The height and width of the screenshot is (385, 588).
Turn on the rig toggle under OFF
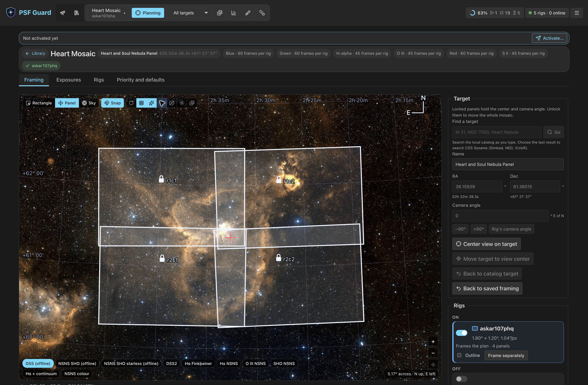click(x=461, y=379)
